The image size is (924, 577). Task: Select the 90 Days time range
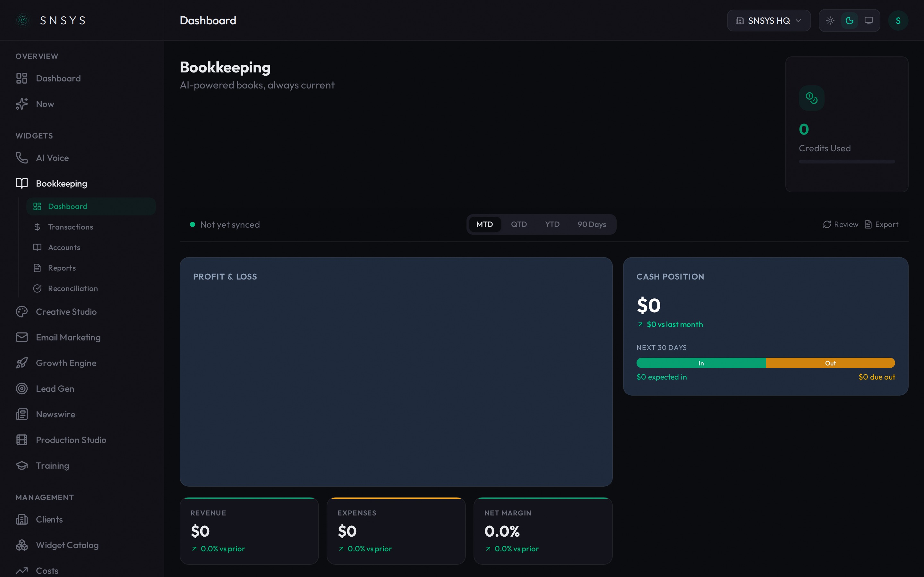click(591, 224)
